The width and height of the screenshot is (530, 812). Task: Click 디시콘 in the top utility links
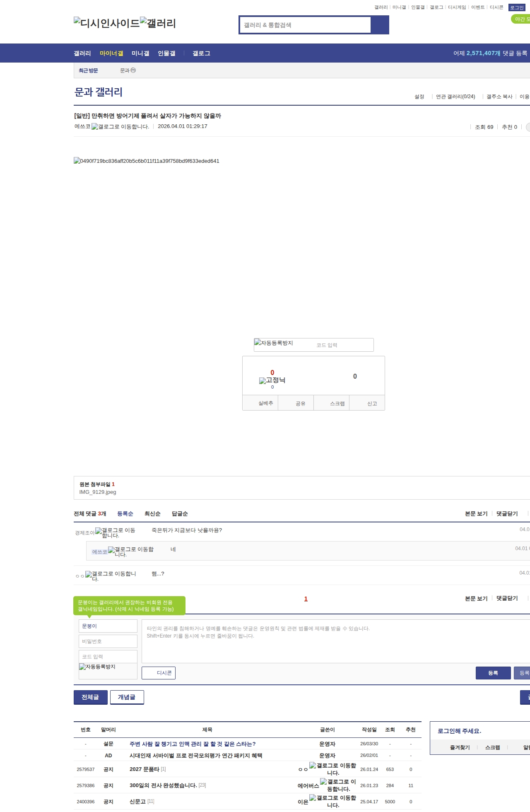pyautogui.click(x=496, y=7)
